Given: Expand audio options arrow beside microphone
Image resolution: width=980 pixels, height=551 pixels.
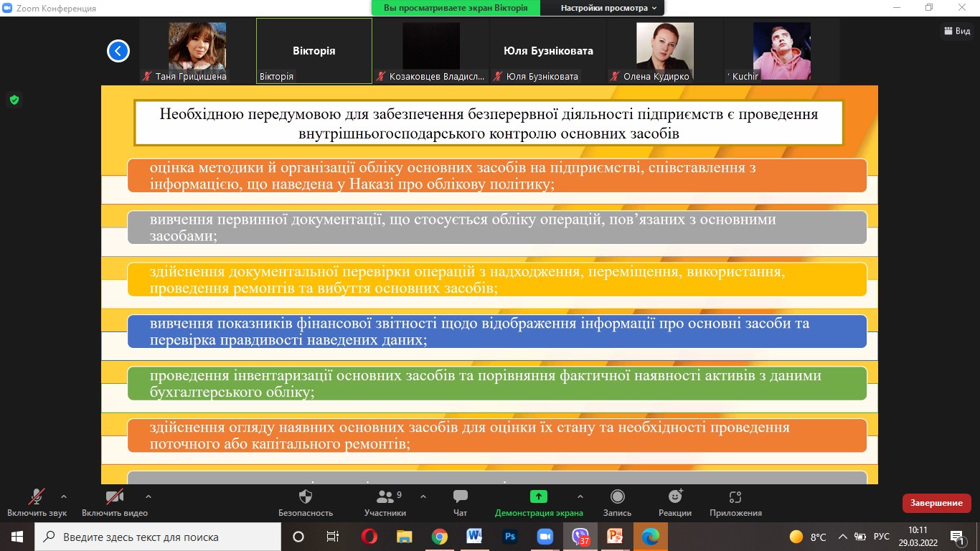Looking at the screenshot, I should coord(64,496).
